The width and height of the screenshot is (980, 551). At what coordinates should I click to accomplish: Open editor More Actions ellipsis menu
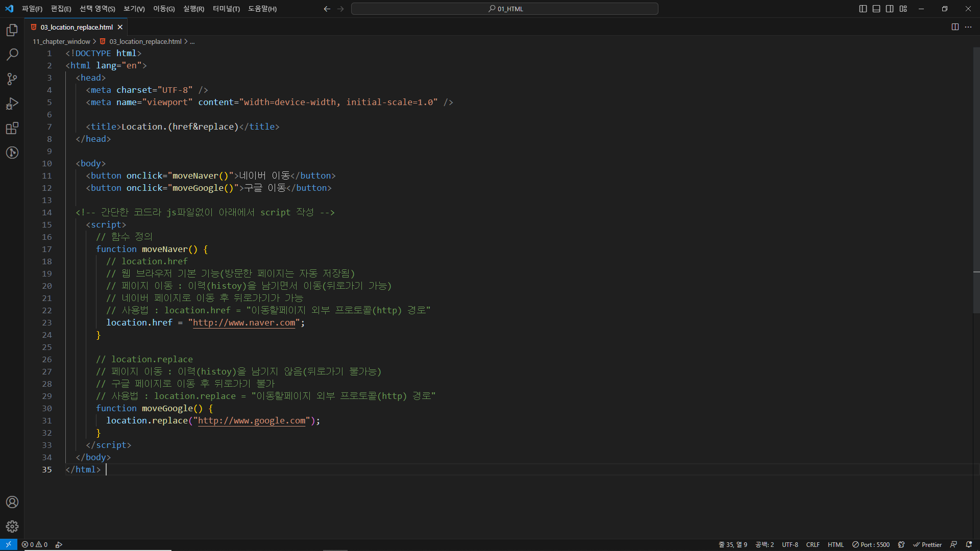point(968,27)
